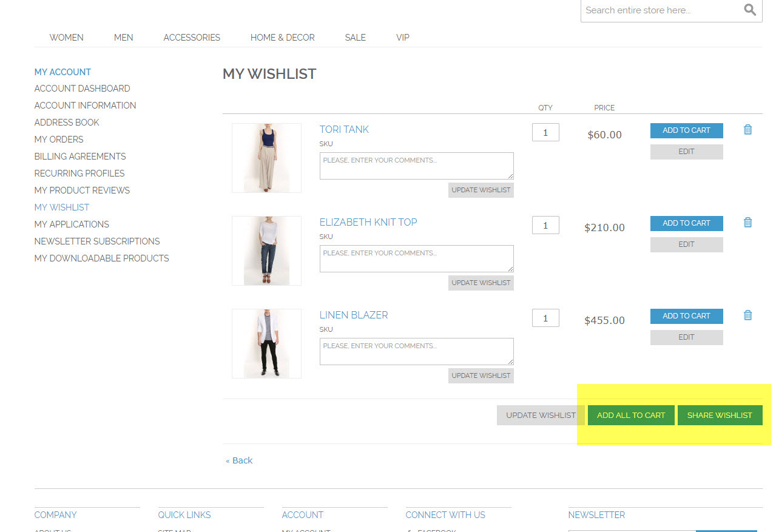Viewport: 776px width, 532px height.
Task: Remove Linen Blazer with its trash icon
Action: point(747,315)
